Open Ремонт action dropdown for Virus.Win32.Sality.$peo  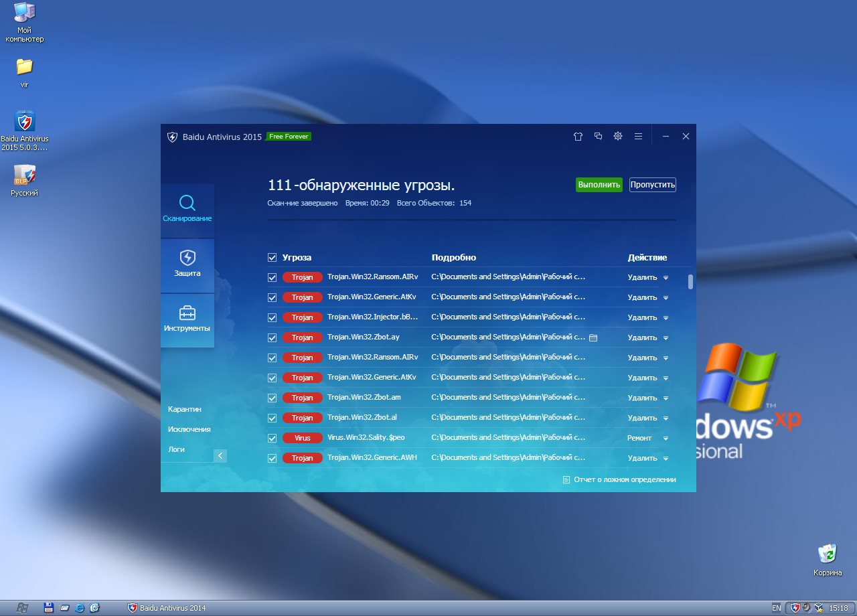click(666, 438)
